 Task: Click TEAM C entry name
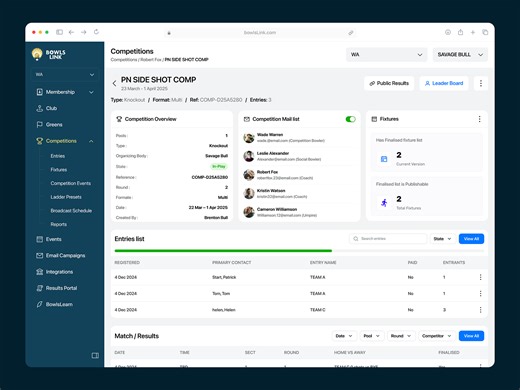pyautogui.click(x=317, y=310)
